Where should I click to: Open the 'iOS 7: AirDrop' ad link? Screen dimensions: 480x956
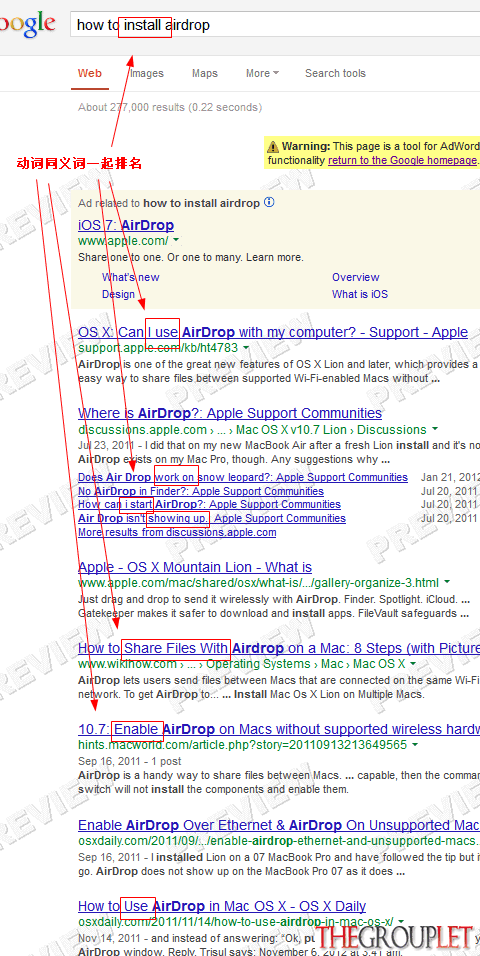pyautogui.click(x=126, y=225)
